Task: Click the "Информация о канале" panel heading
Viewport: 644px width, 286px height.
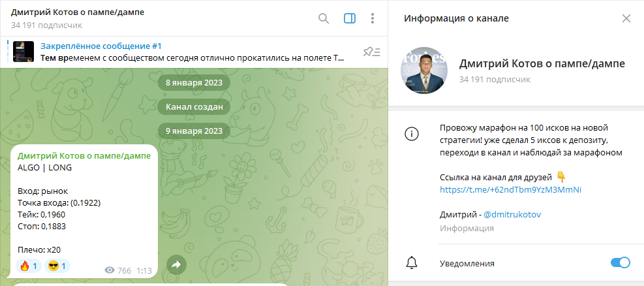Action: point(456,18)
